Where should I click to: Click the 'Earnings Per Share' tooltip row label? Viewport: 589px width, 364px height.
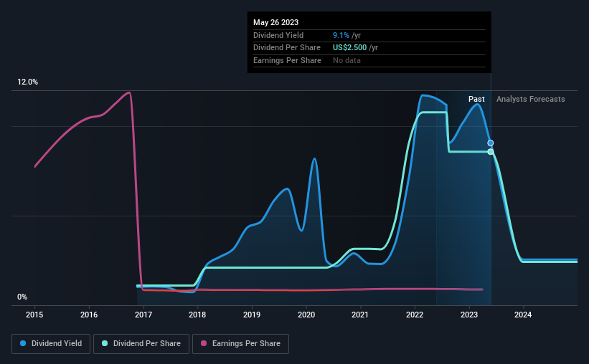[287, 60]
